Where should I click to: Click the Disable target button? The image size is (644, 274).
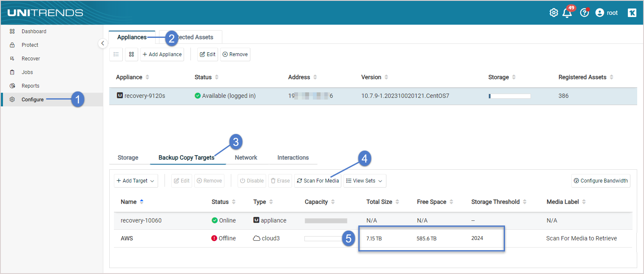click(252, 181)
